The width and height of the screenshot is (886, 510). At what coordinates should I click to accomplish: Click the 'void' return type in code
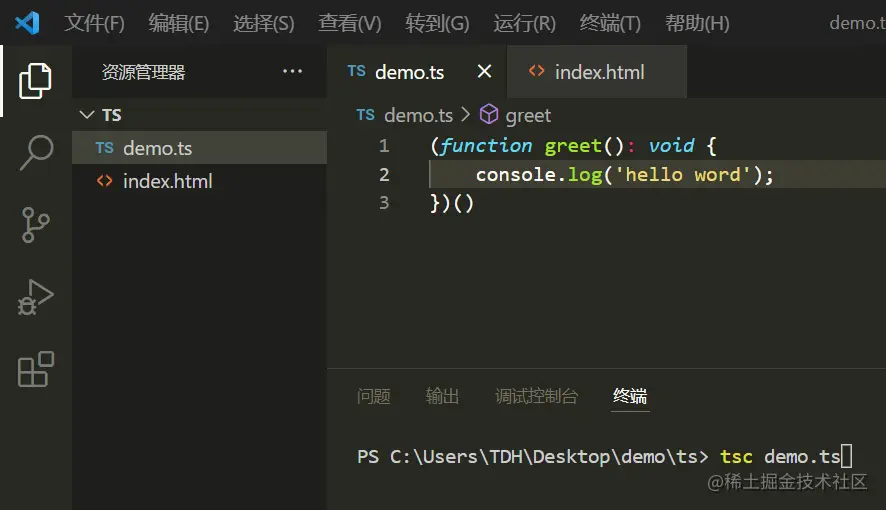pos(671,146)
